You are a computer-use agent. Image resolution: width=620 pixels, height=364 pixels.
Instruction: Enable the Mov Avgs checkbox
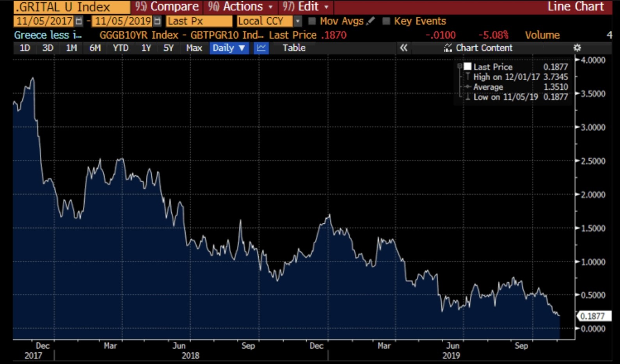(x=312, y=21)
